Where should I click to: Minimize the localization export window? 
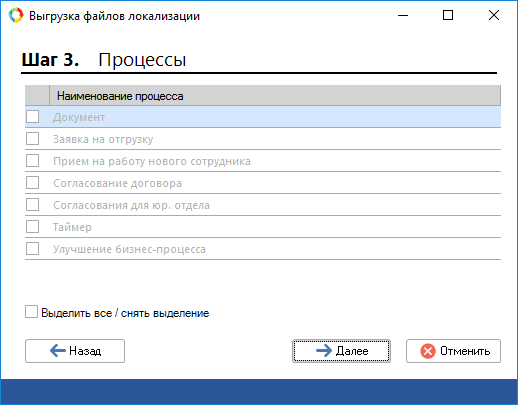pos(403,15)
